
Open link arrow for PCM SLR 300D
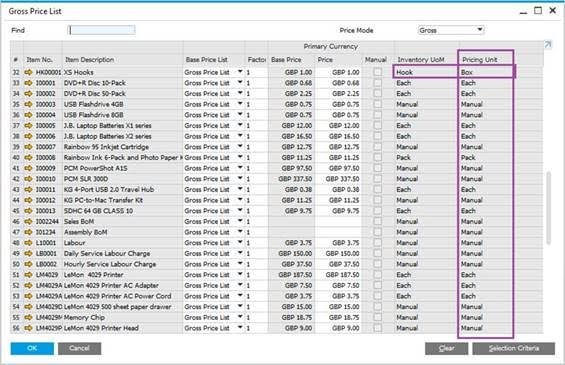[28, 179]
